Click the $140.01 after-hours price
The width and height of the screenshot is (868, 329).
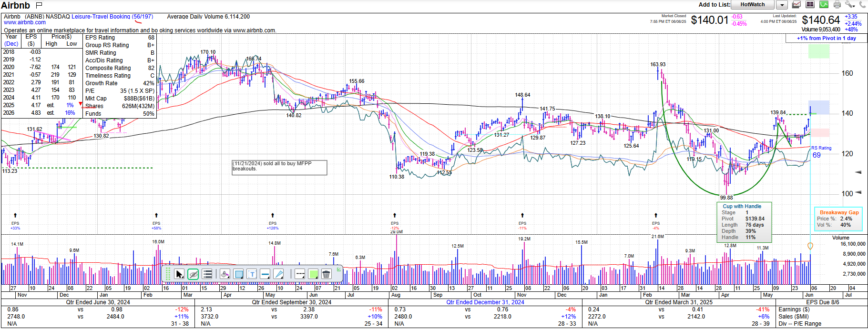coord(710,20)
